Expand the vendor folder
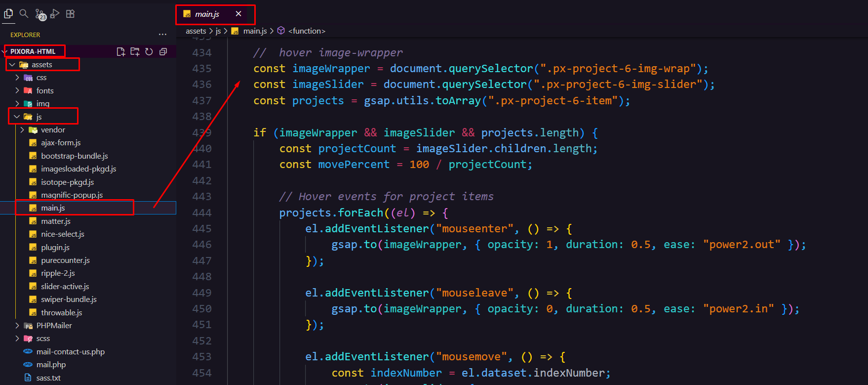Viewport: 868px width, 385px height. click(x=53, y=130)
